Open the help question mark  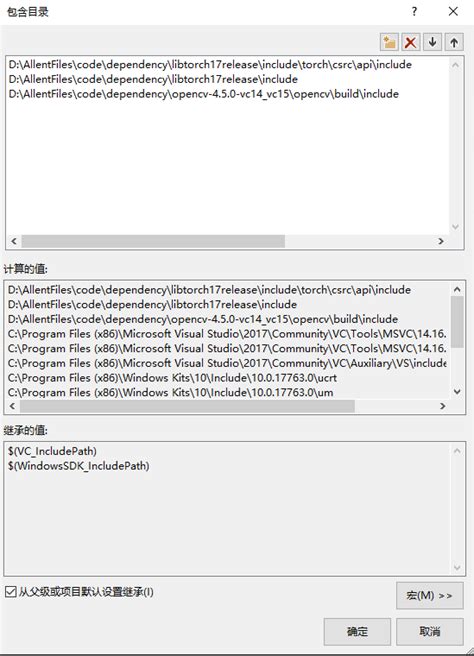click(x=414, y=11)
